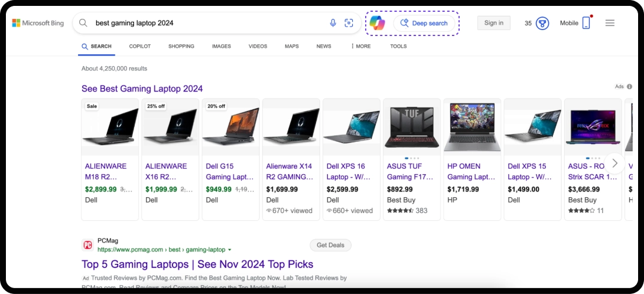
Task: Select the SEARCH tab
Action: click(96, 47)
